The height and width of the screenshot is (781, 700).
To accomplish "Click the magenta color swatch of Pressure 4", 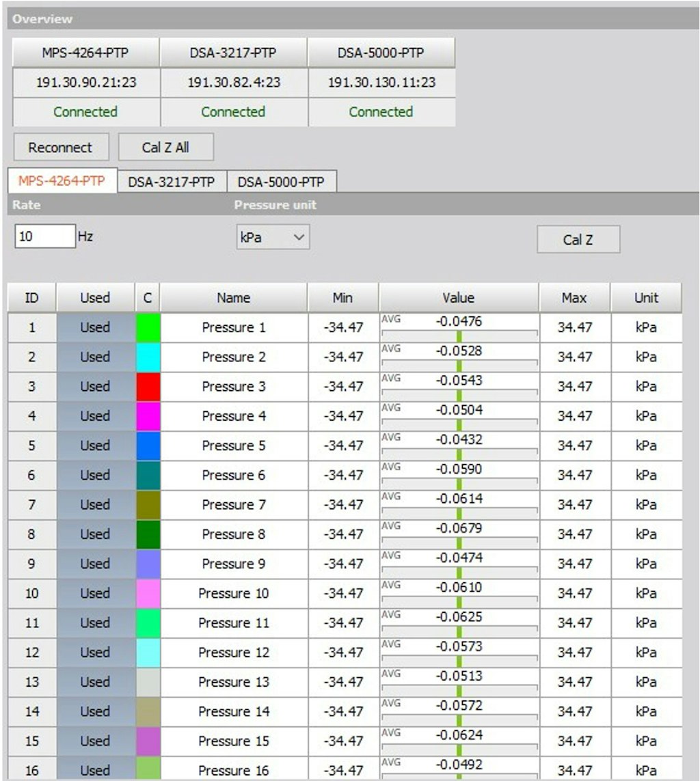I will pyautogui.click(x=148, y=416).
